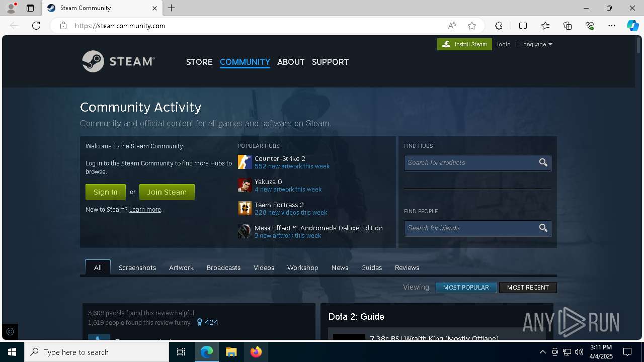Open the COMMUNITY menu item
644x362 pixels.
pyautogui.click(x=245, y=62)
